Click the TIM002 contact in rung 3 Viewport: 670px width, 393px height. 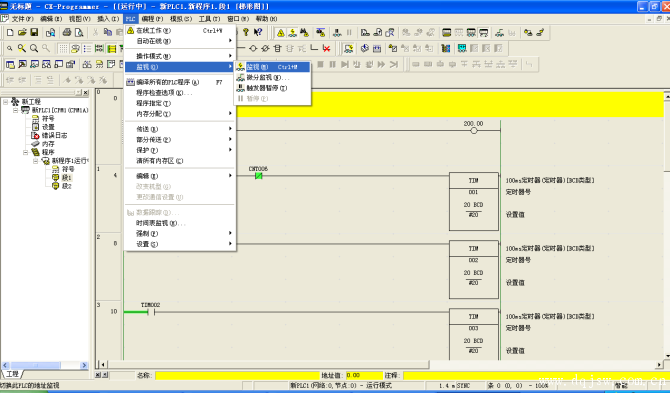(x=151, y=312)
